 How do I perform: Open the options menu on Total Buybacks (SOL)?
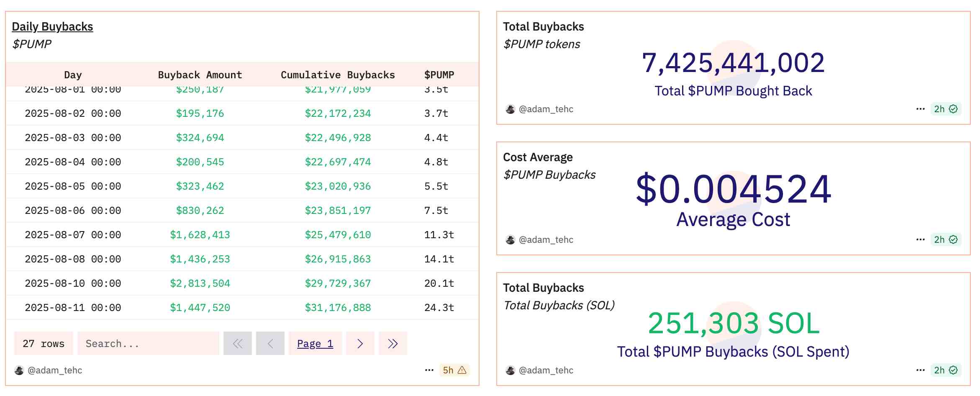click(921, 370)
